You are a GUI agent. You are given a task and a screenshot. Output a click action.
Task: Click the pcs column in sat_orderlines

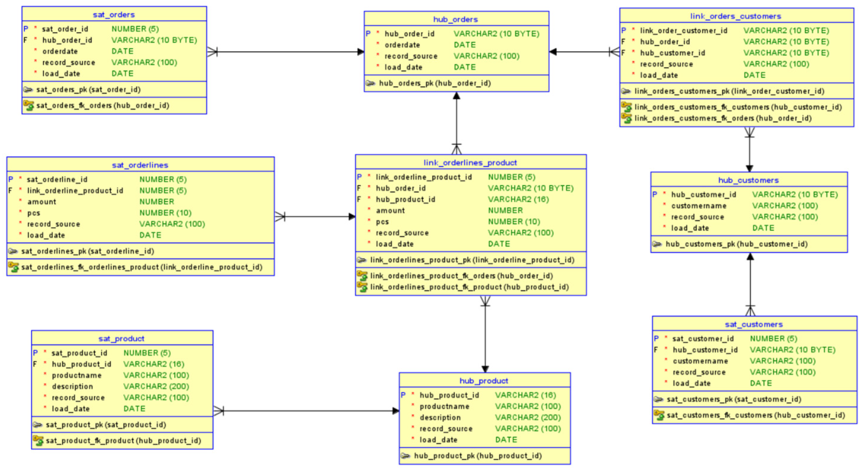click(34, 213)
